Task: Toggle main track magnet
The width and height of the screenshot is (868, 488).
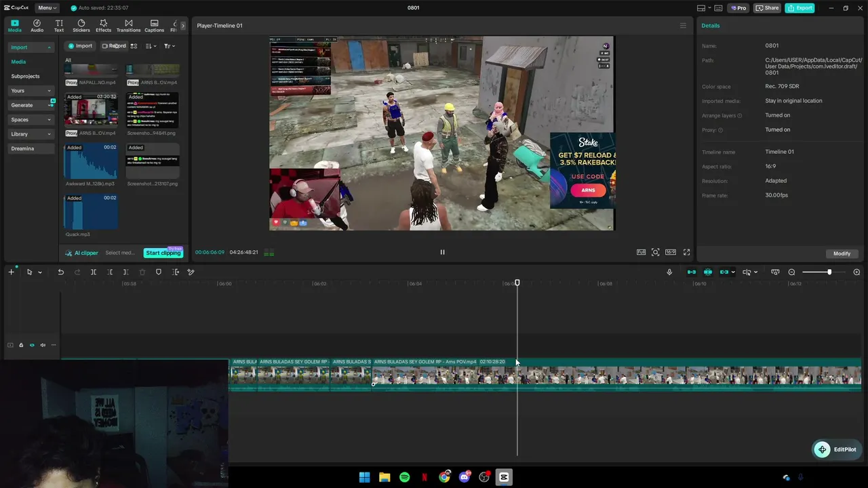Action: (692, 272)
